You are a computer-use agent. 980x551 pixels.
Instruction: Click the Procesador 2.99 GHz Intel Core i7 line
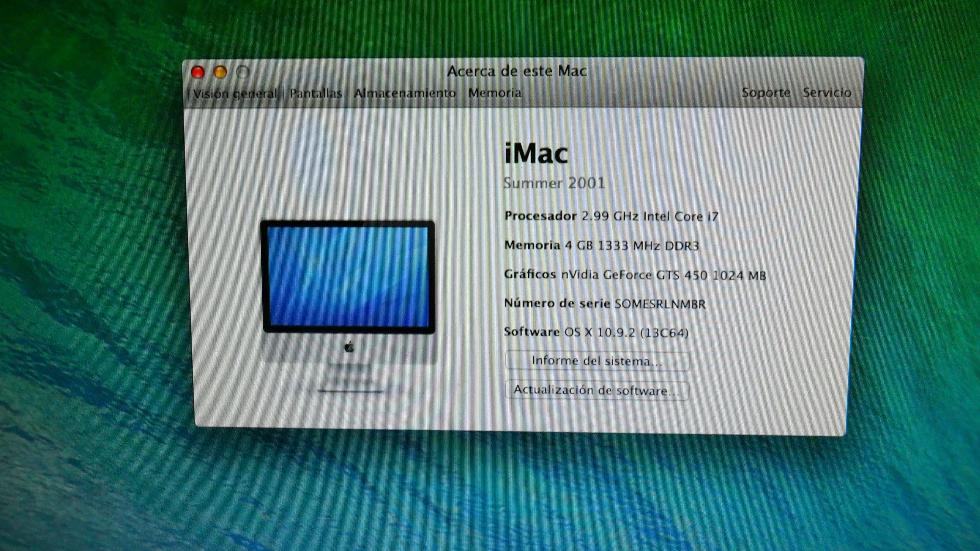click(611, 216)
